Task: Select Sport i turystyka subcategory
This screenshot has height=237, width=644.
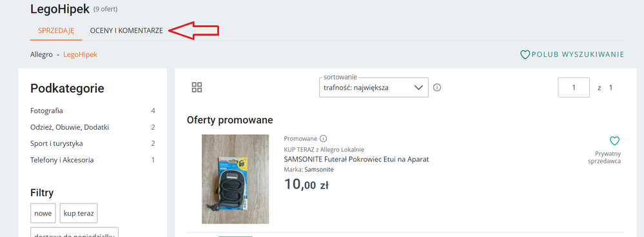Action: pyautogui.click(x=56, y=143)
